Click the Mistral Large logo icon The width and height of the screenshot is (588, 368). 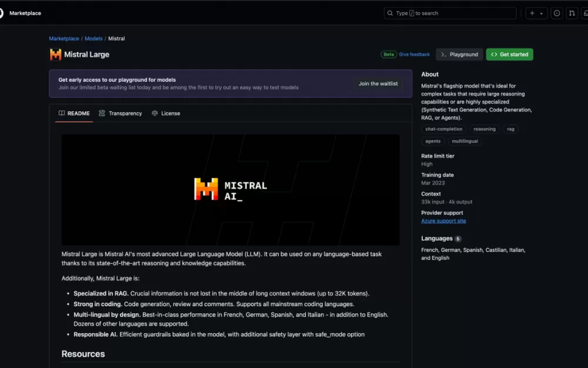(x=55, y=54)
